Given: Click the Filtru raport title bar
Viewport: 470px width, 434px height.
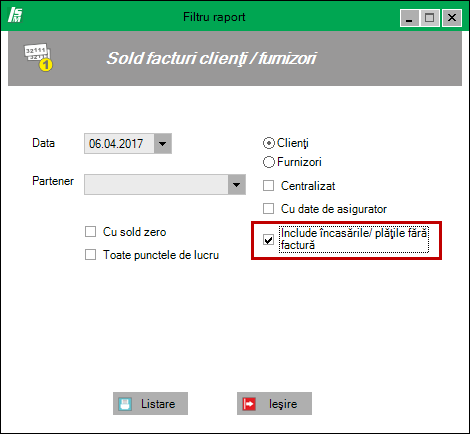Looking at the screenshot, I should pos(214,17).
